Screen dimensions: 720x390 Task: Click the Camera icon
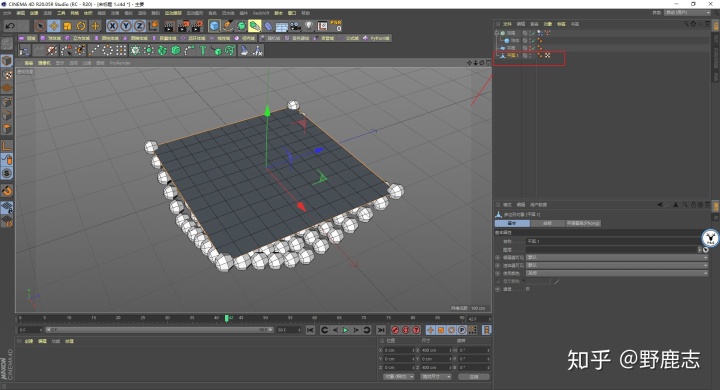pos(295,26)
